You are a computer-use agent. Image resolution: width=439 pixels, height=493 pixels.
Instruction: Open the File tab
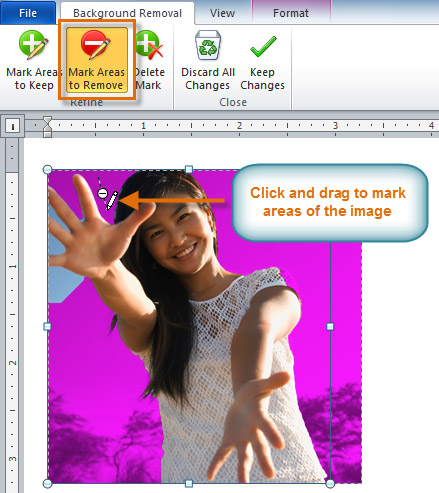28,13
